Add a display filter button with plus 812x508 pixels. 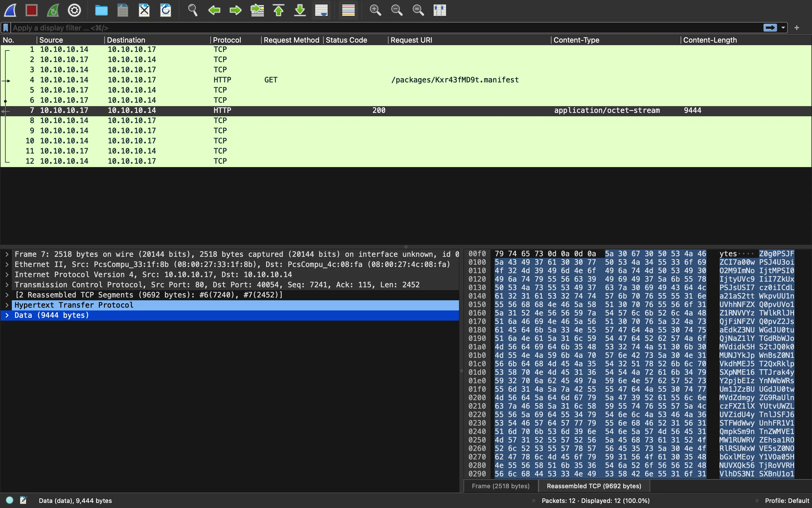797,28
